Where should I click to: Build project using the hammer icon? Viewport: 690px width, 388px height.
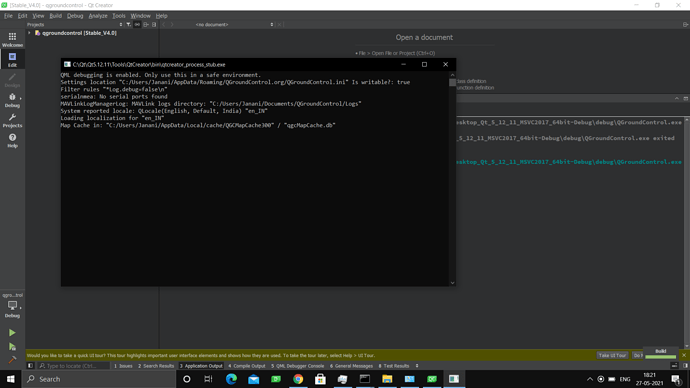click(12, 360)
